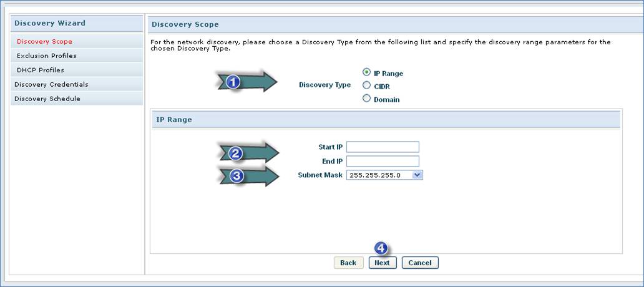Cancel the discovery wizard
The width and height of the screenshot is (644, 287).
pos(420,263)
